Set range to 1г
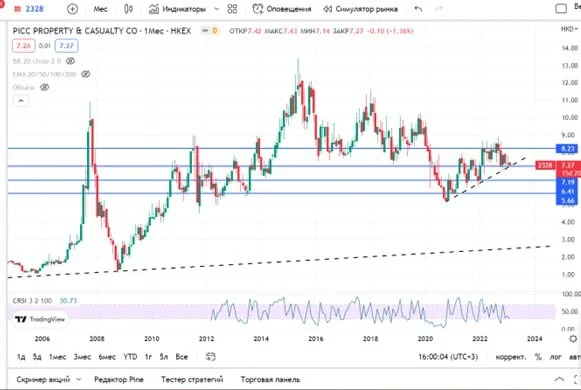The width and height of the screenshot is (581, 390). tap(148, 357)
